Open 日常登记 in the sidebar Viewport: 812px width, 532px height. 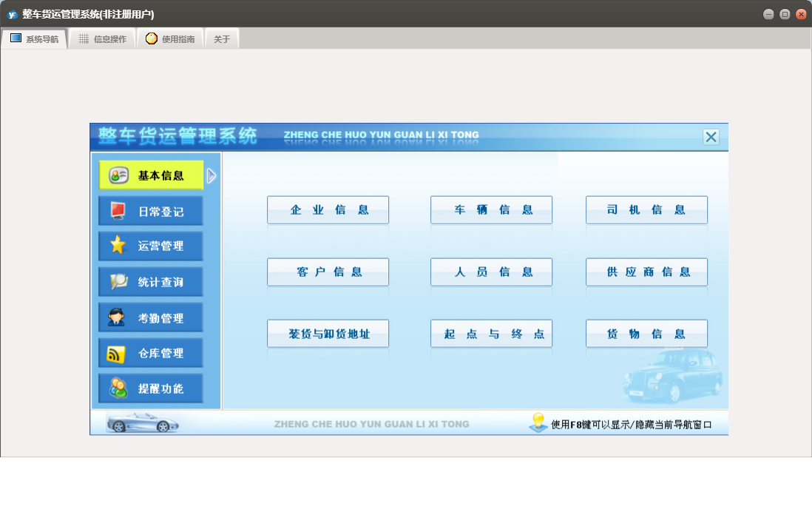[151, 212]
